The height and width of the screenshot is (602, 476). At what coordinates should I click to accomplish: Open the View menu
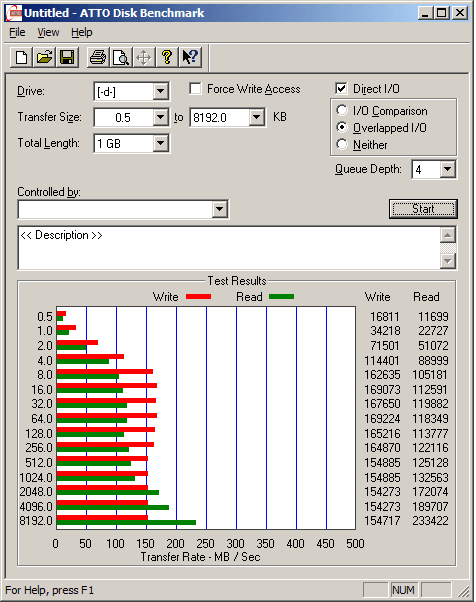click(x=48, y=32)
